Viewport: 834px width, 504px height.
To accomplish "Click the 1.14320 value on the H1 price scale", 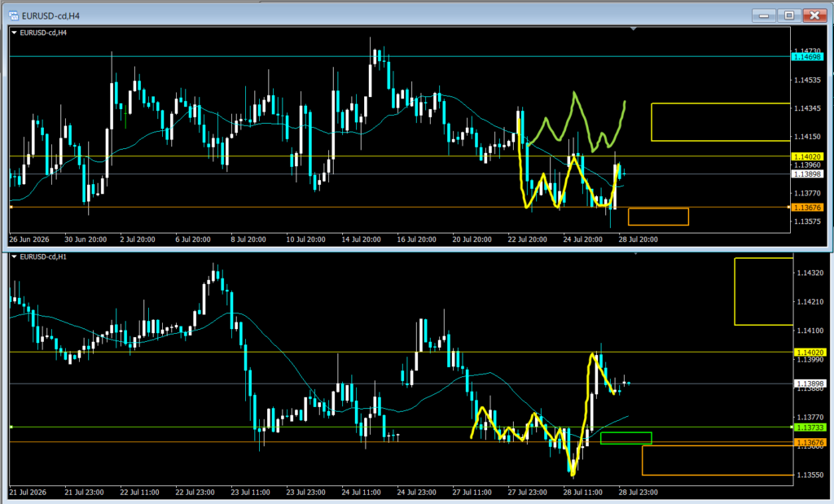I will [x=810, y=273].
